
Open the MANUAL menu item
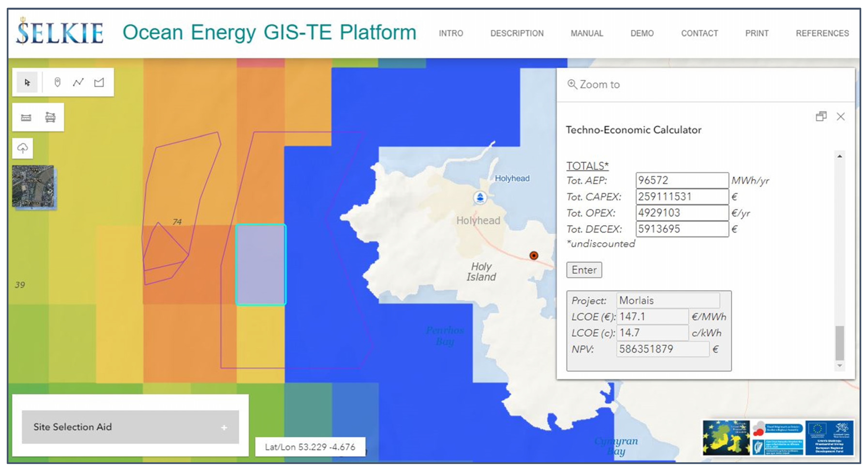click(x=587, y=33)
